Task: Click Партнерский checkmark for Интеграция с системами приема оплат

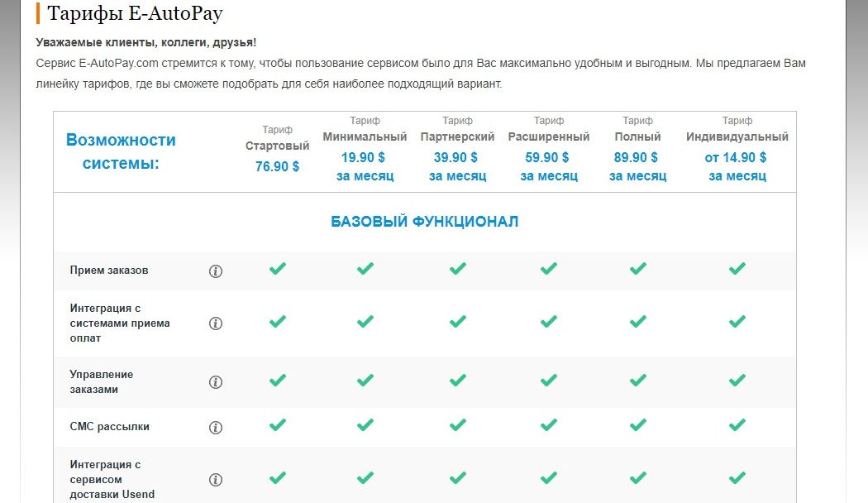Action: [x=457, y=321]
